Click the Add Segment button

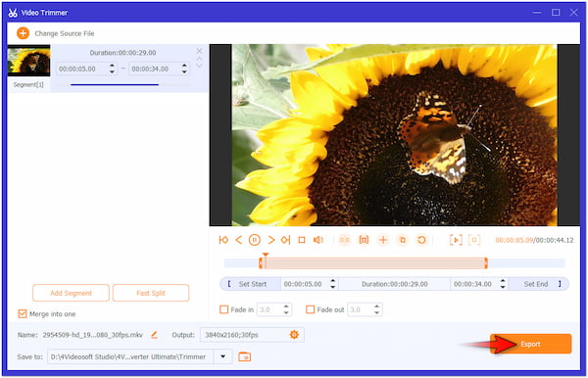tap(71, 293)
